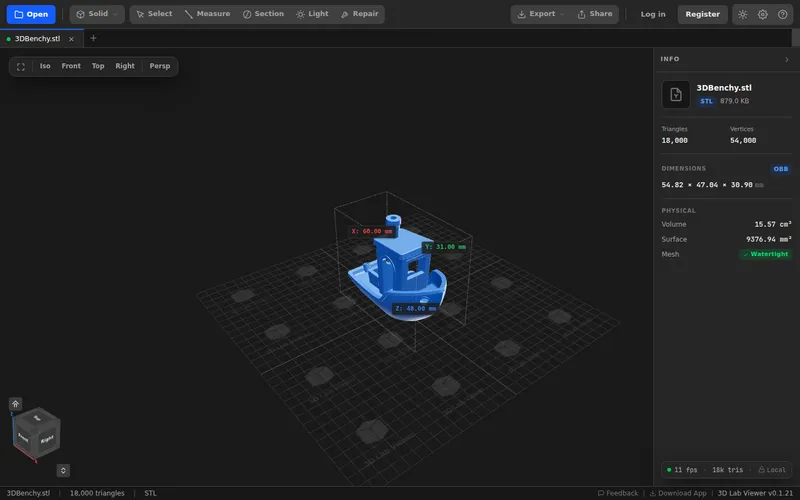800x500 pixels.
Task: Click the 18,000 triangles status bar entry
Action: [97, 493]
